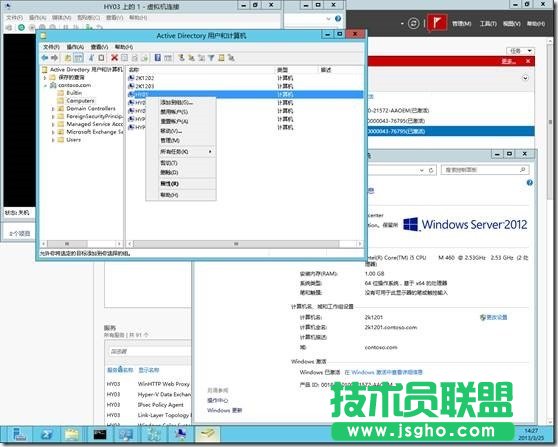Open the 所有任务(K) submenu

pos(181,152)
